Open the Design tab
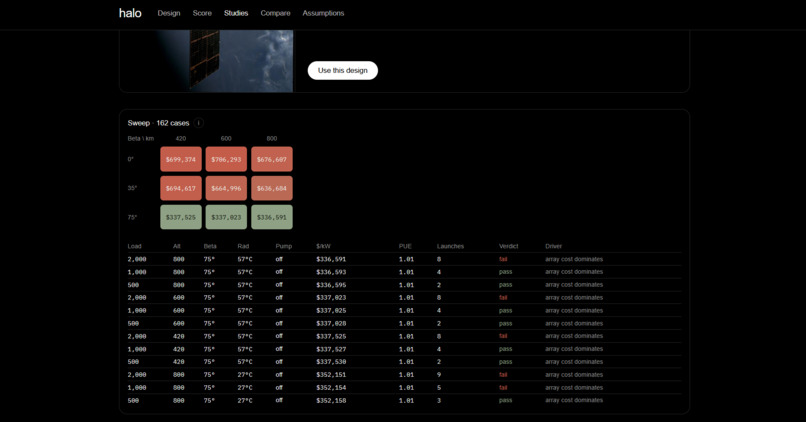The image size is (806, 422). 169,13
